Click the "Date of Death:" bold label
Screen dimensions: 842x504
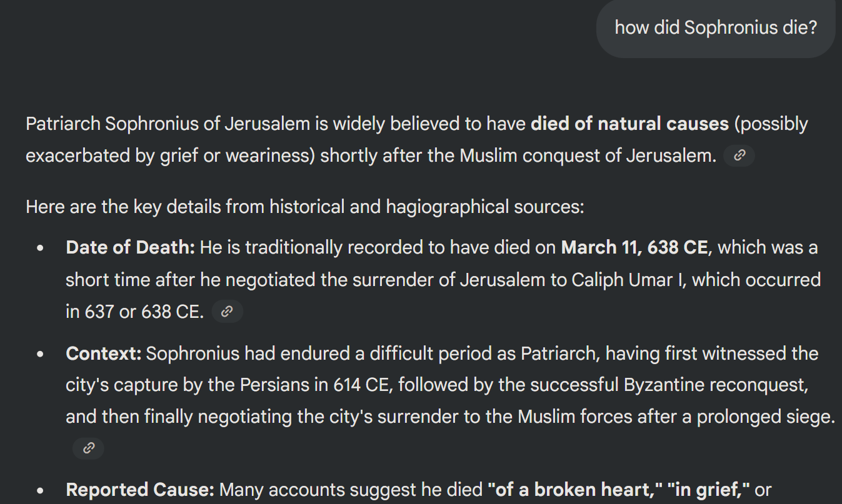coord(131,248)
